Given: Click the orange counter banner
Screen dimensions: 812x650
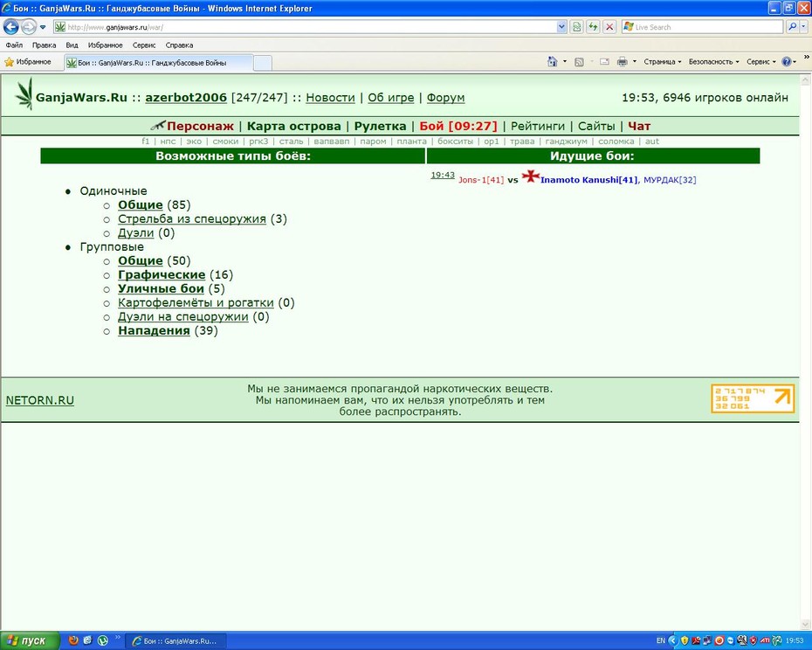Looking at the screenshot, I should pos(753,398).
